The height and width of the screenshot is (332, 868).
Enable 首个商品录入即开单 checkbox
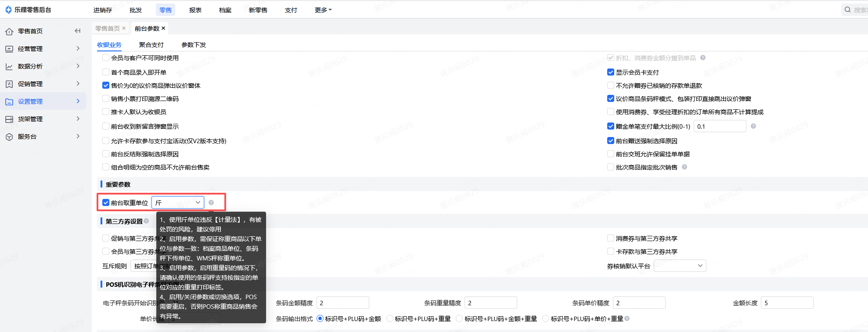pos(106,72)
